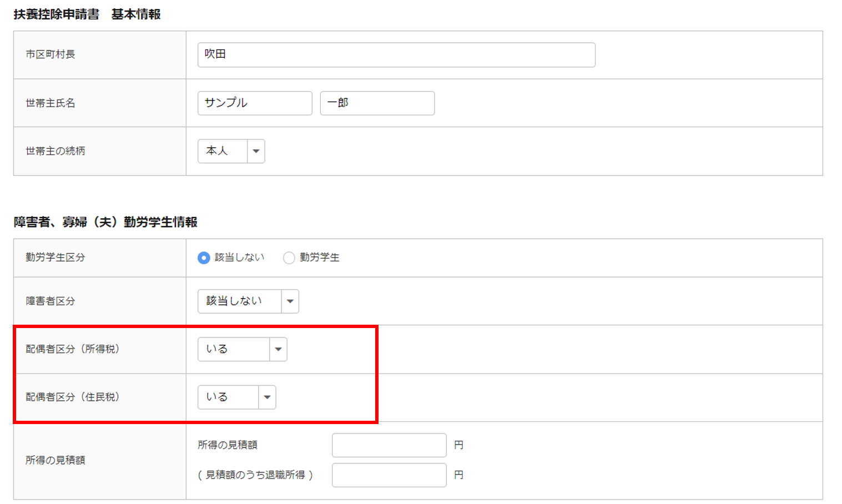Click the arrow icon beside 配偶者区分（所得税） value
The height and width of the screenshot is (504, 842).
coord(278,349)
